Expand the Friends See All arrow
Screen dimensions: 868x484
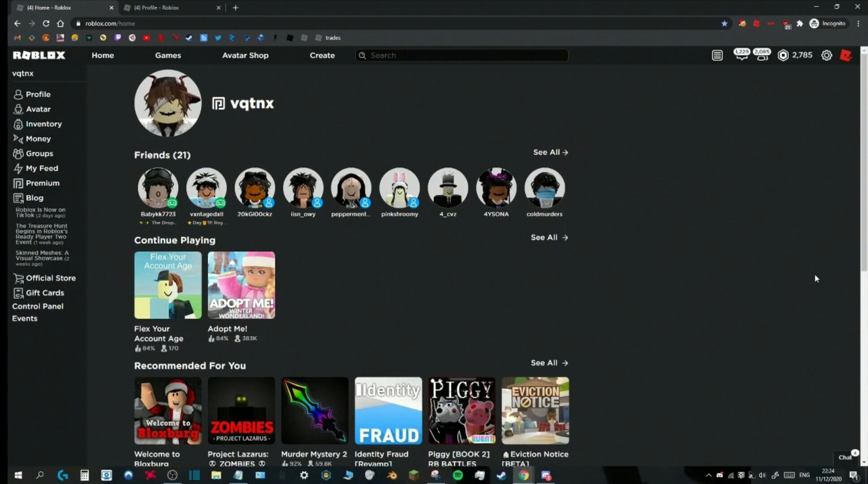pyautogui.click(x=566, y=152)
